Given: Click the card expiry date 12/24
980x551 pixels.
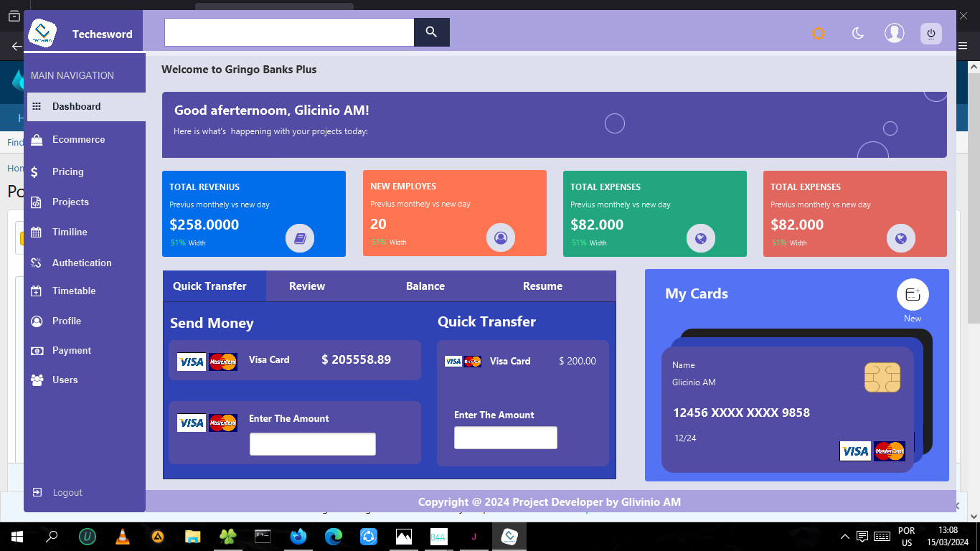Looking at the screenshot, I should pos(685,438).
